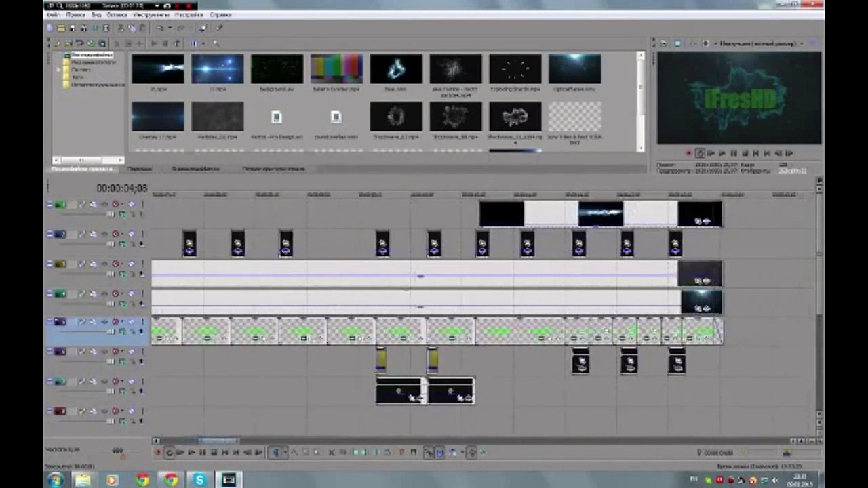Select the color bars overlay media thumbnail
868x488 pixels.
(x=336, y=69)
